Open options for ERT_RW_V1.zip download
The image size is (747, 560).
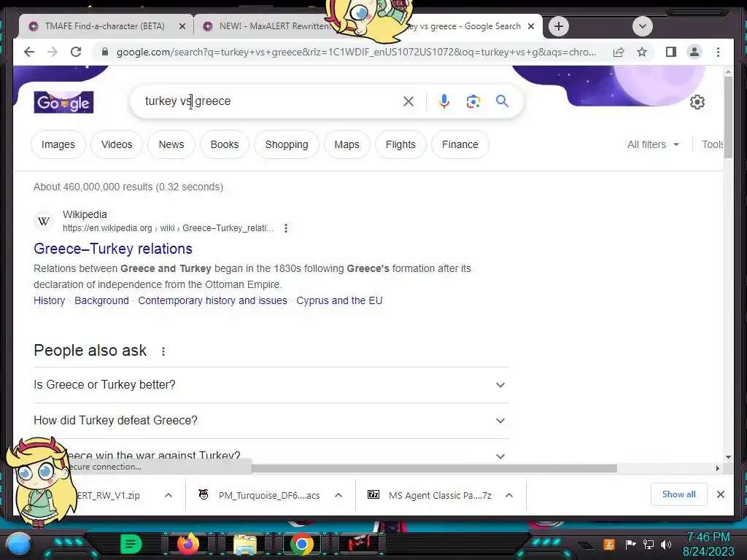pos(169,495)
